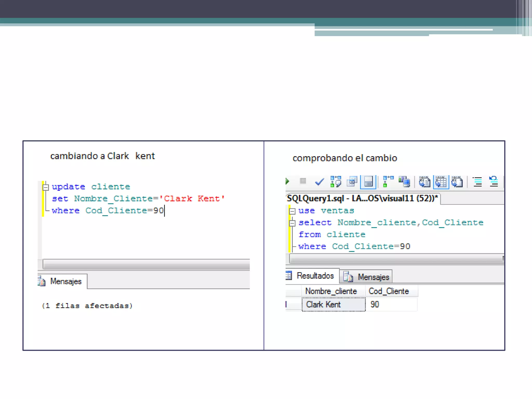Click the green Execute query arrow
The image size is (532, 399).
pos(287,181)
